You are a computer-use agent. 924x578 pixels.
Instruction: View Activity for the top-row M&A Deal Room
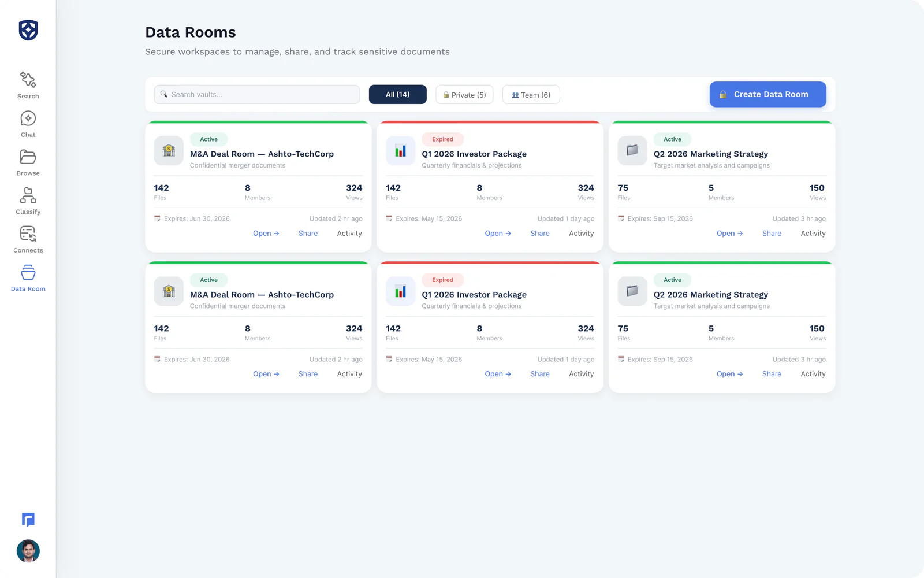click(x=349, y=234)
